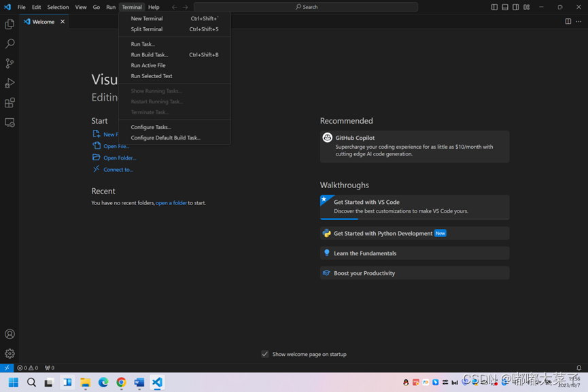588x392 pixels.
Task: Open Remote Explorer view
Action: [x=10, y=122]
